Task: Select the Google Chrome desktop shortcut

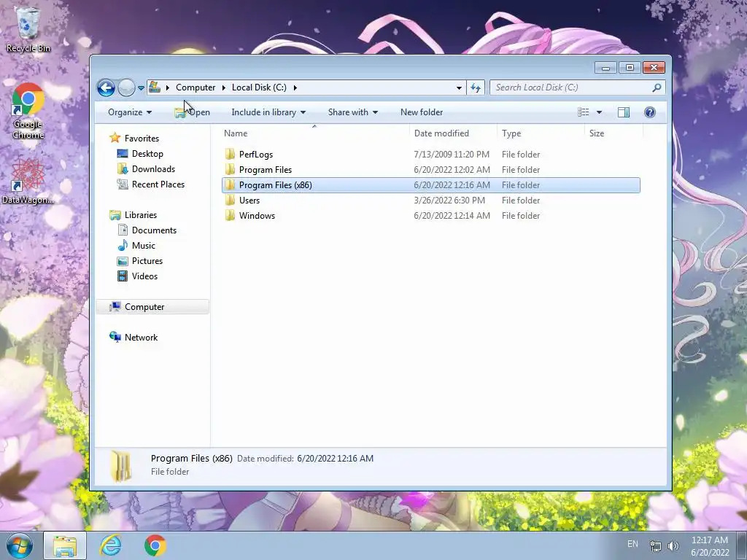Action: [x=28, y=112]
